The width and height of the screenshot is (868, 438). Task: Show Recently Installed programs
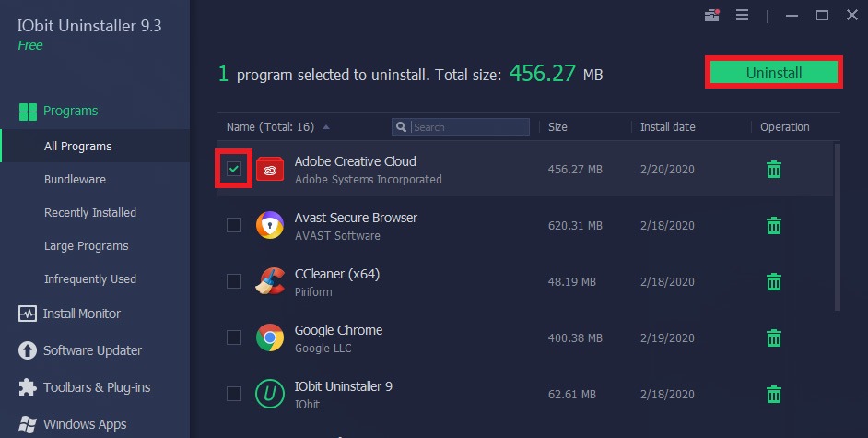point(90,213)
